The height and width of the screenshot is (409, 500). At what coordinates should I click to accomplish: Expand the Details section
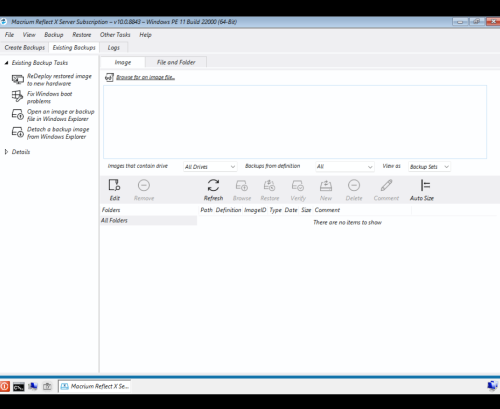tap(6, 152)
